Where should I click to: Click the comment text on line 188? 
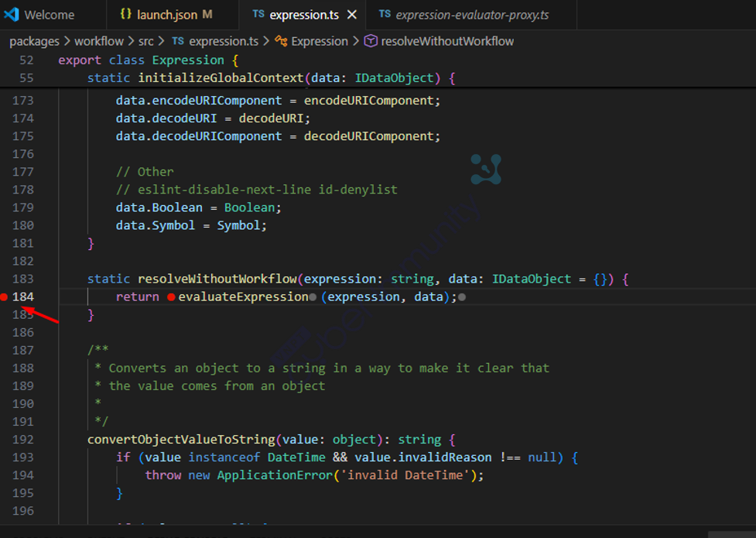(x=329, y=368)
